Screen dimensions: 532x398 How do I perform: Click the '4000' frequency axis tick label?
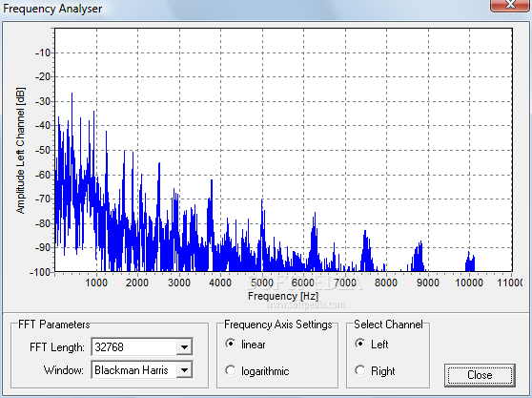[x=220, y=283]
